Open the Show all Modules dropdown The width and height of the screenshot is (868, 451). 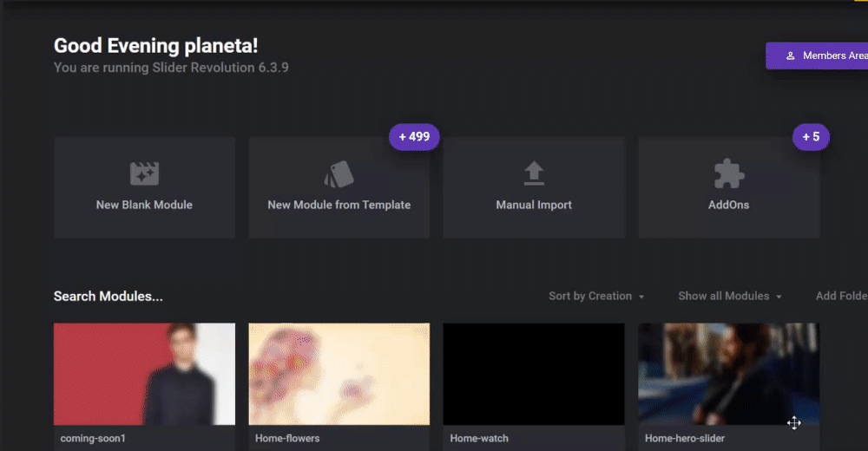tap(730, 296)
